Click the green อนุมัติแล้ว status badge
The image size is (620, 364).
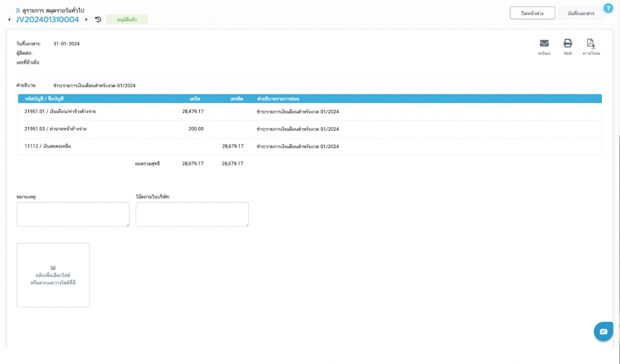coord(127,19)
